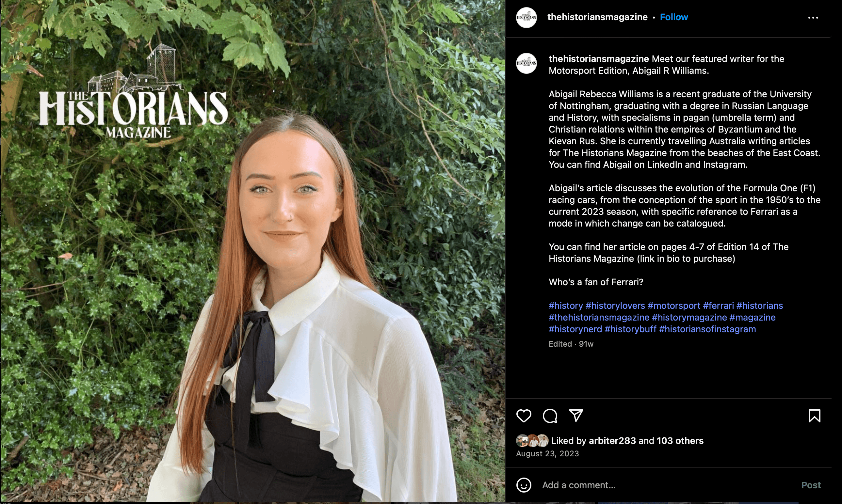Follow thehistoriansmagazine account
The width and height of the screenshot is (842, 504).
(x=674, y=17)
